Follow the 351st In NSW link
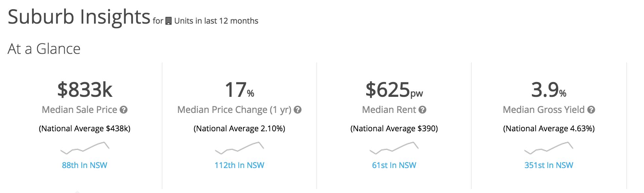Screen dimensions: 644x193 coord(549,165)
